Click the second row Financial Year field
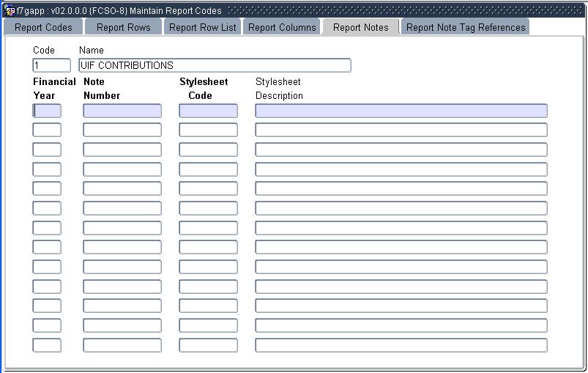This screenshot has width=588, height=373. pyautogui.click(x=47, y=130)
